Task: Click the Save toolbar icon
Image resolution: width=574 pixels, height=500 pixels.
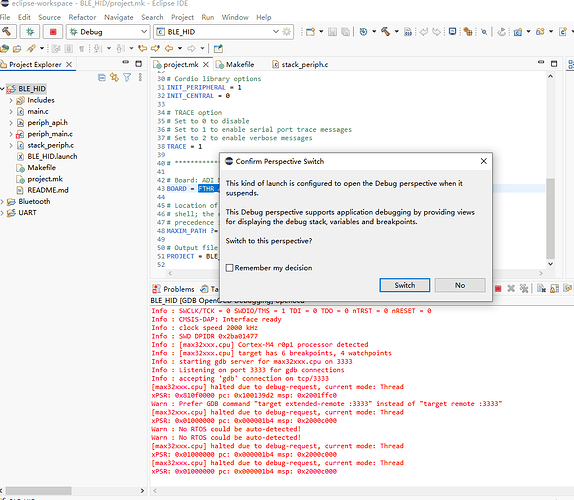Action: tap(332, 32)
